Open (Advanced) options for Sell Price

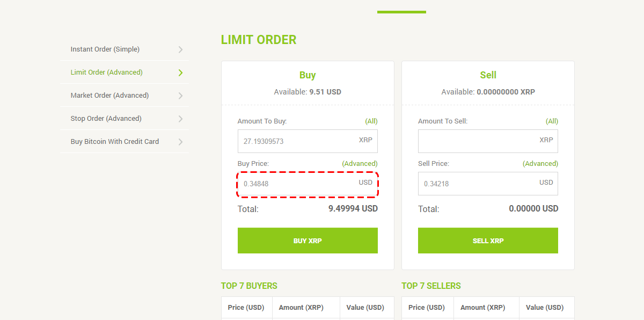tap(540, 164)
